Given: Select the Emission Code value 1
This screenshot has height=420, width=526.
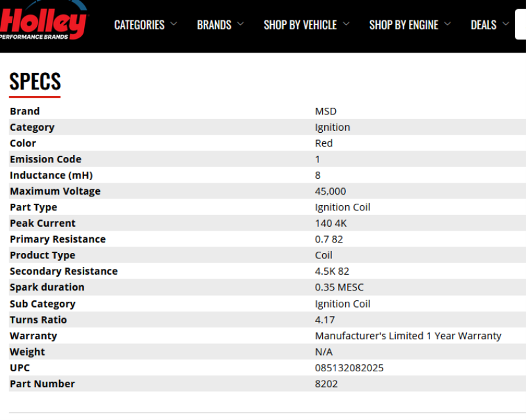Looking at the screenshot, I should (318, 159).
